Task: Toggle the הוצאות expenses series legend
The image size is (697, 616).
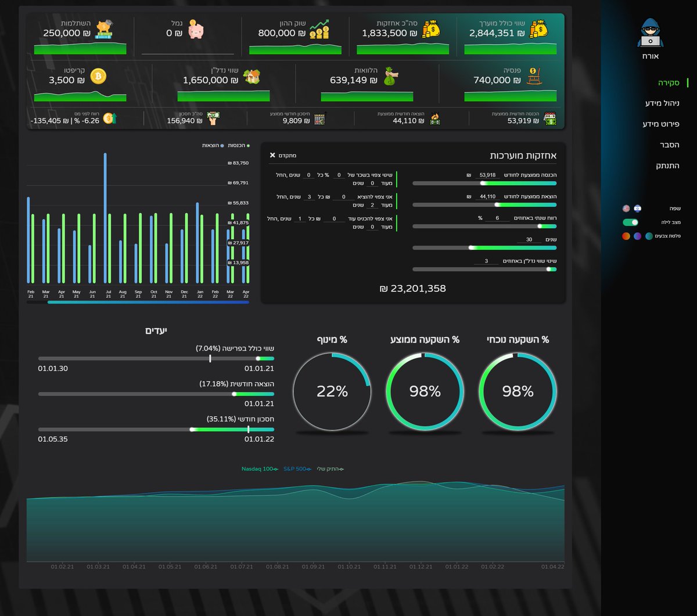Action: click(213, 145)
